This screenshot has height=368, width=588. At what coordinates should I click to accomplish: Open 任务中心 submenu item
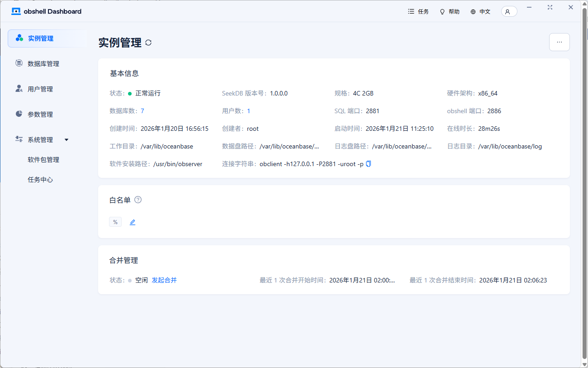coord(40,180)
